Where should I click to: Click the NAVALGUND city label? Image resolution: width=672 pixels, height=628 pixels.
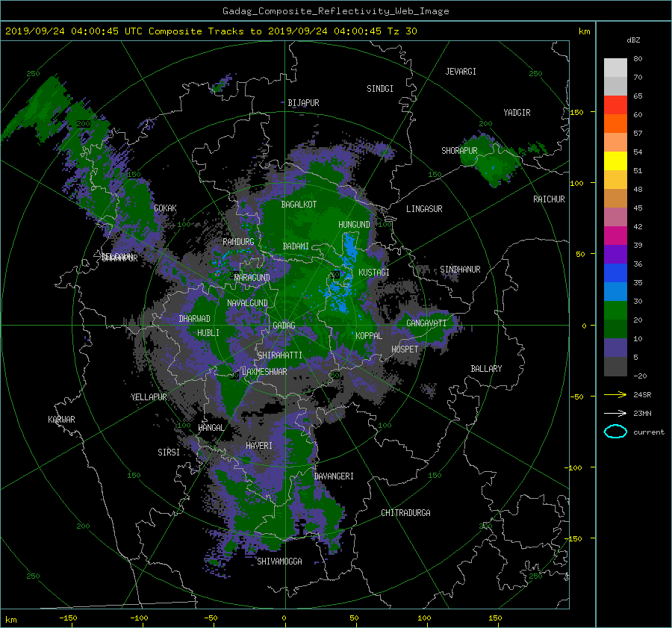tap(247, 303)
